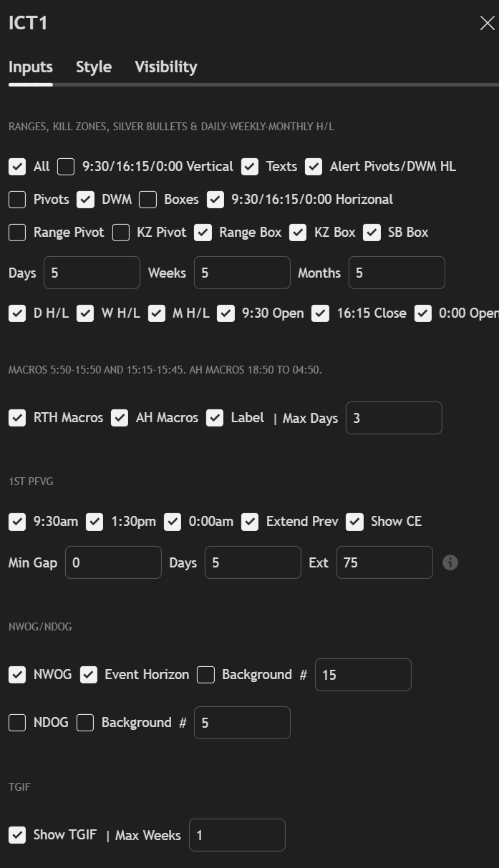Uncheck Event Horizon option
Screen dimensions: 499x868
89,675
